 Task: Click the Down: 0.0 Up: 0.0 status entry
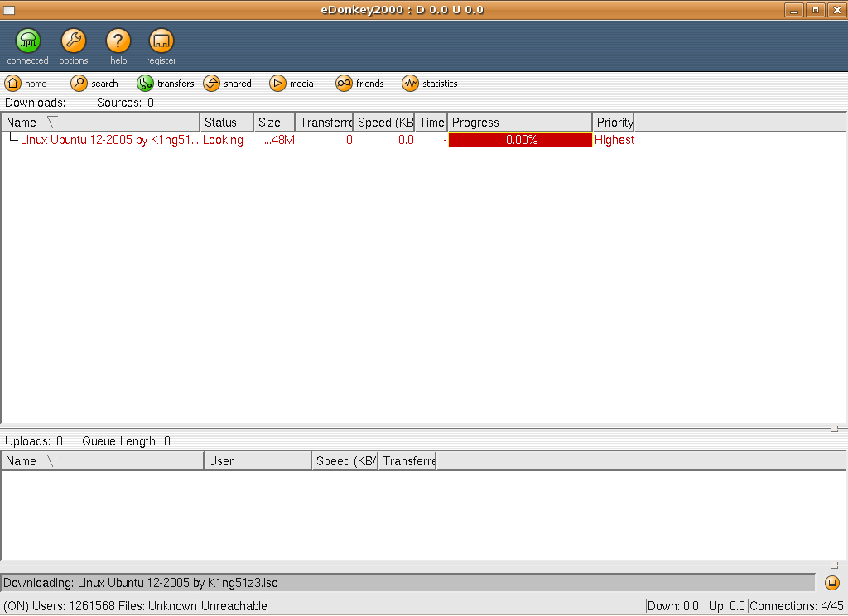point(696,606)
